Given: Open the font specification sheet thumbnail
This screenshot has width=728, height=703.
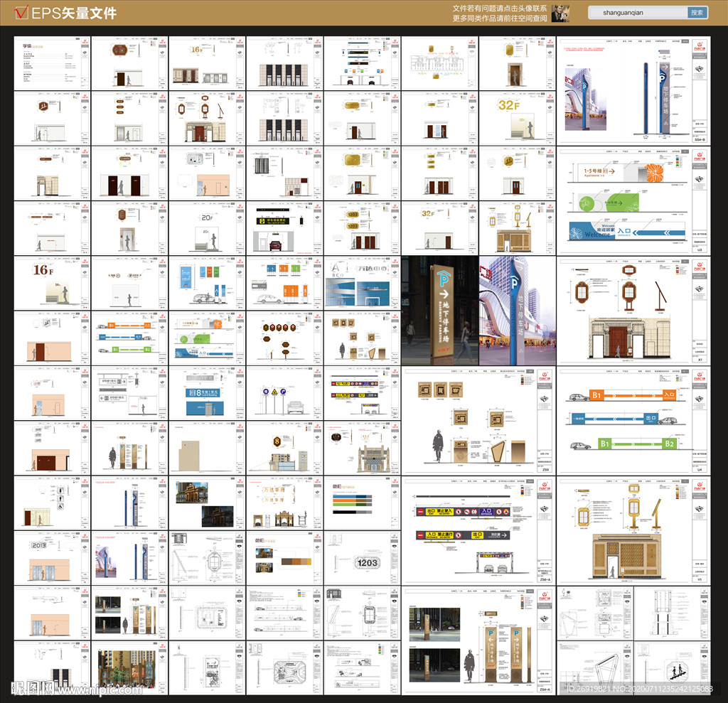Looking at the screenshot, I should click(x=52, y=63).
